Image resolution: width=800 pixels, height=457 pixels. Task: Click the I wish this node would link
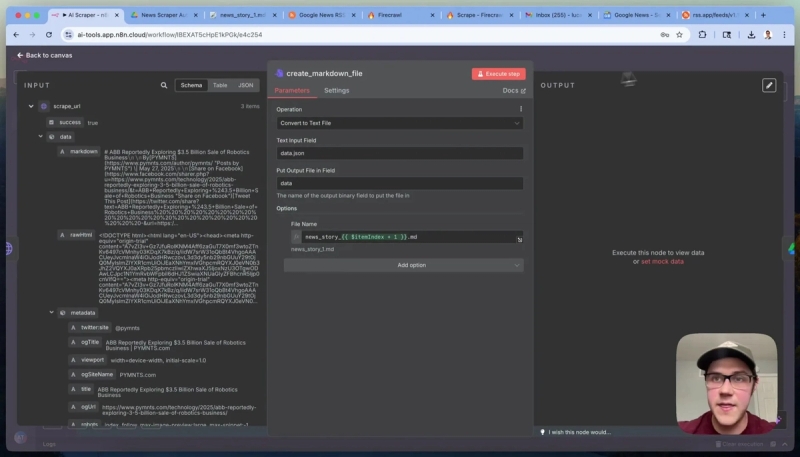580,432
